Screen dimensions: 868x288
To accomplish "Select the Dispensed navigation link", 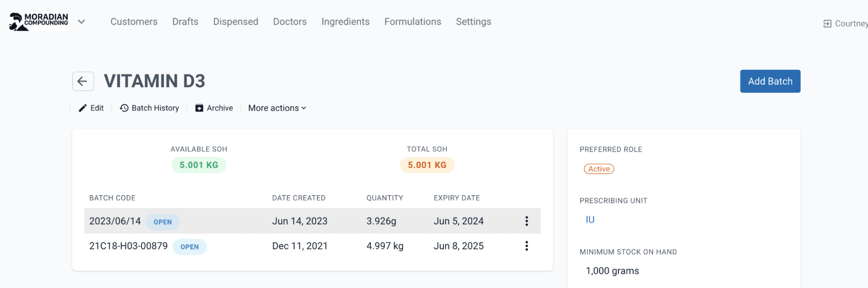I will click(235, 22).
